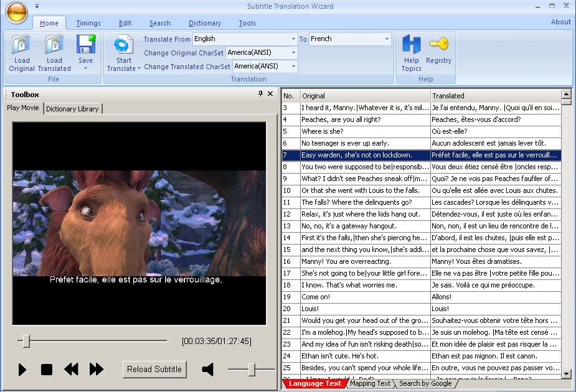Open Change Original CharSet dropdown
Image resolution: width=576 pixels, height=392 pixels.
(x=293, y=52)
